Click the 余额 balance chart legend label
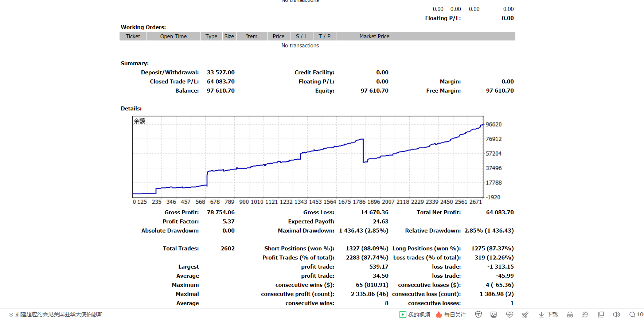The width and height of the screenshot is (644, 320). click(x=139, y=121)
